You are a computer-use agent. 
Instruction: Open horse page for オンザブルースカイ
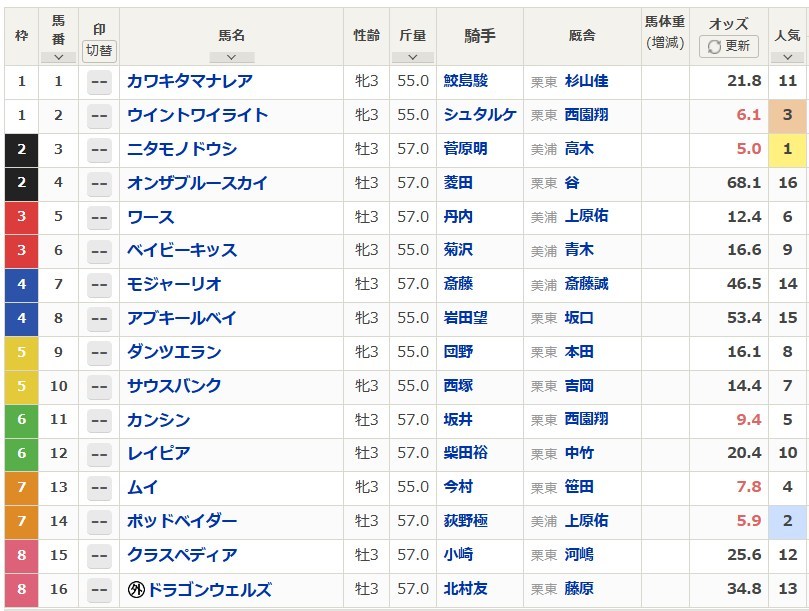[196, 183]
